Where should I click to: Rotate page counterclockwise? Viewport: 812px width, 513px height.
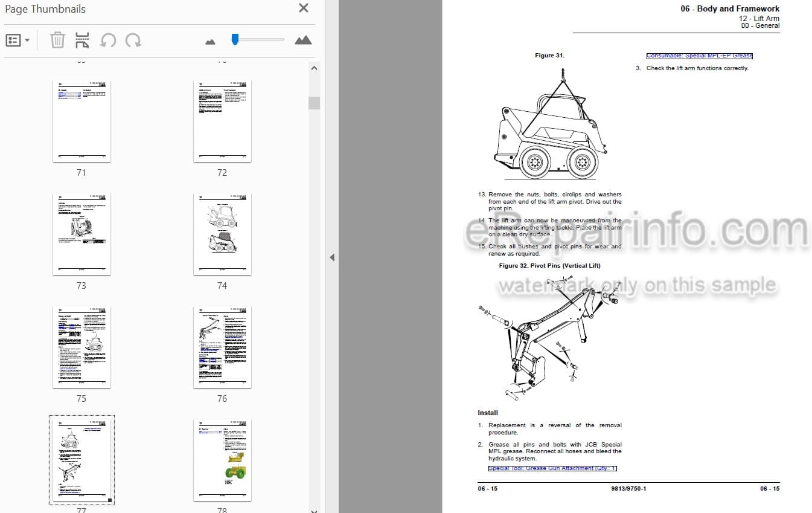108,40
